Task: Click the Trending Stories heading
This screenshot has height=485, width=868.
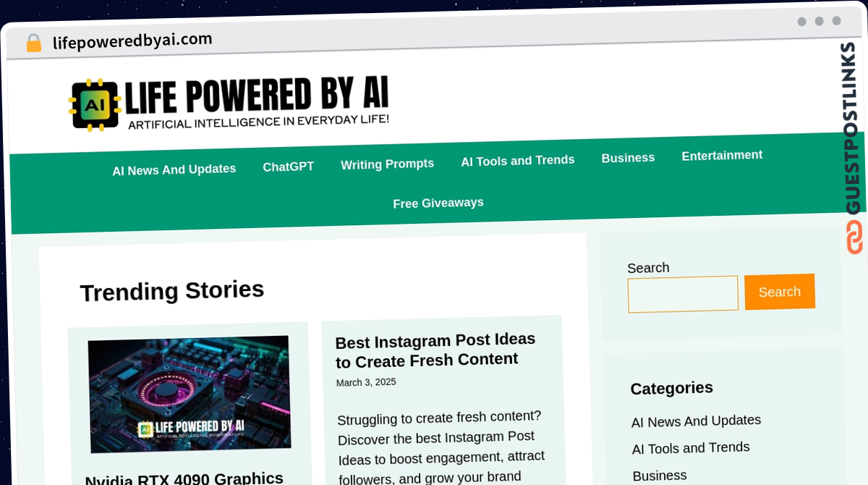Action: [x=172, y=291]
